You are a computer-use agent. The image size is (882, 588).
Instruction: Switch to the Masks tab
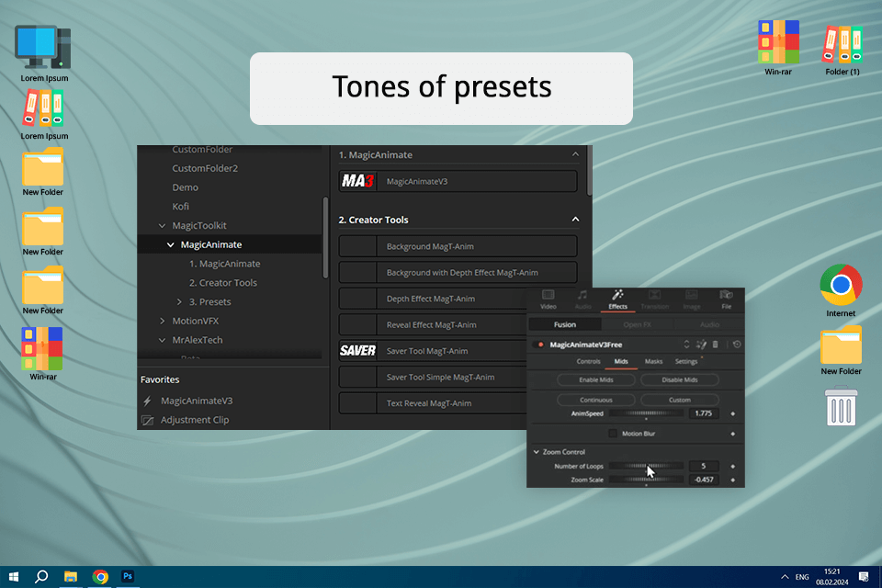pyautogui.click(x=653, y=362)
